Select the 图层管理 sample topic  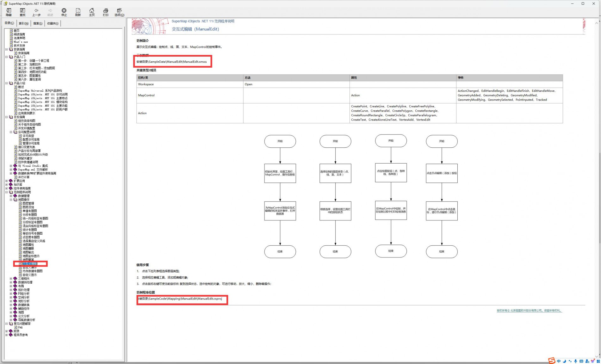tap(28, 204)
